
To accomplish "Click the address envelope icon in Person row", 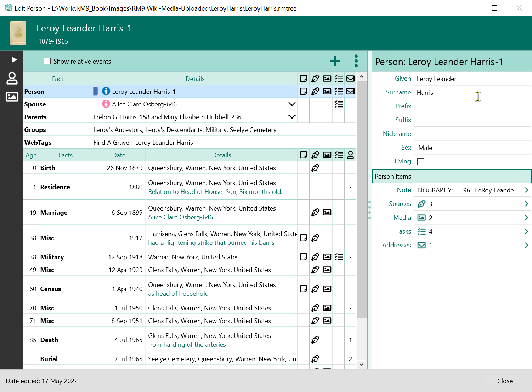I will tap(350, 91).
